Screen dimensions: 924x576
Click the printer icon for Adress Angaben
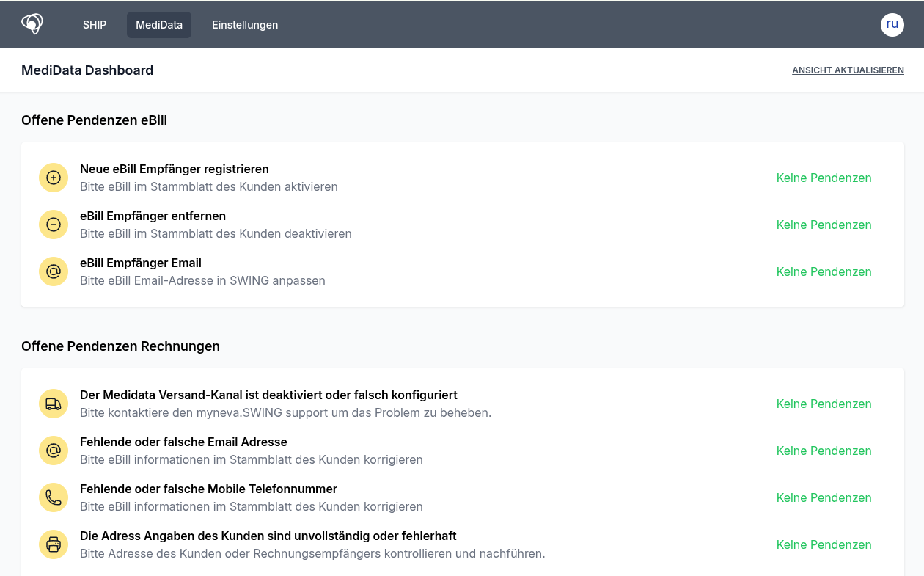(54, 544)
